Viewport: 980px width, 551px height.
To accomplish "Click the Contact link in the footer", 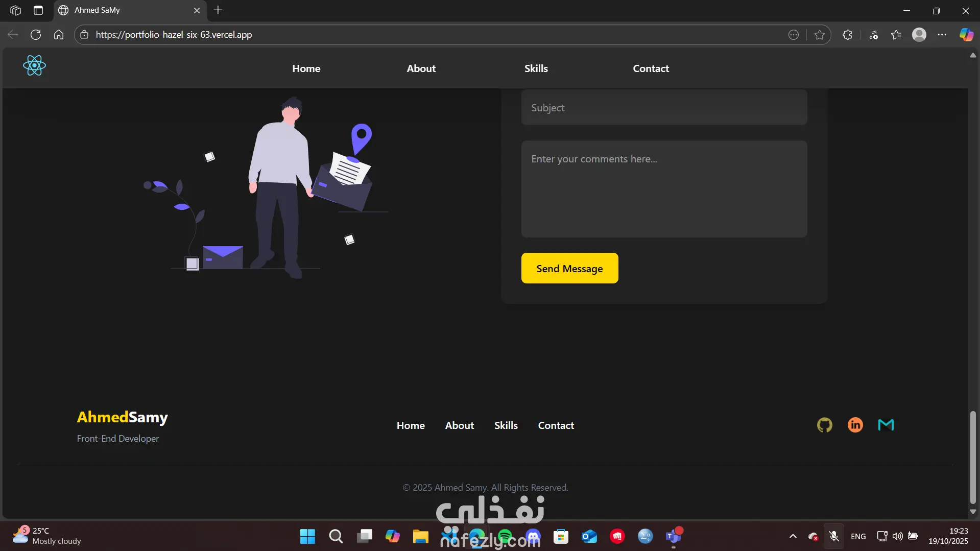I will [x=556, y=425].
